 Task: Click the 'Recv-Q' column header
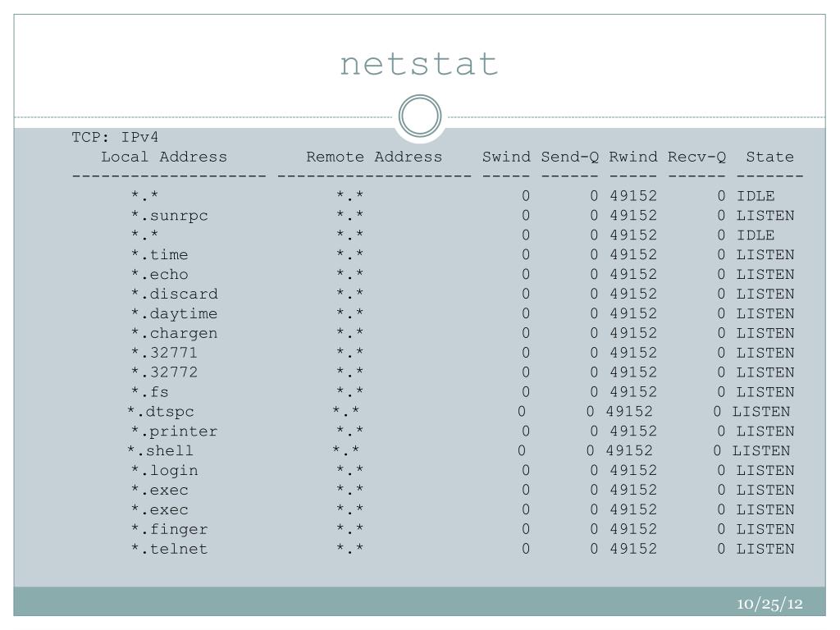[x=696, y=157]
